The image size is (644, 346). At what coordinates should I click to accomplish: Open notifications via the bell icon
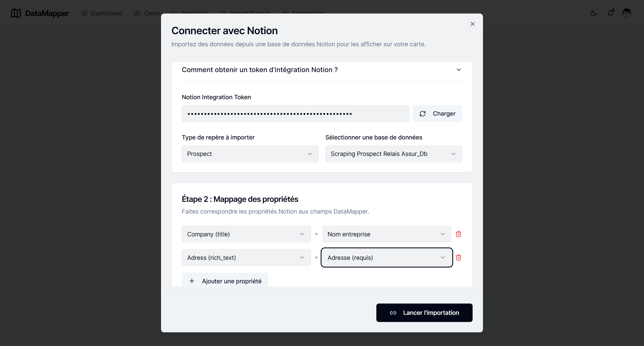click(611, 13)
